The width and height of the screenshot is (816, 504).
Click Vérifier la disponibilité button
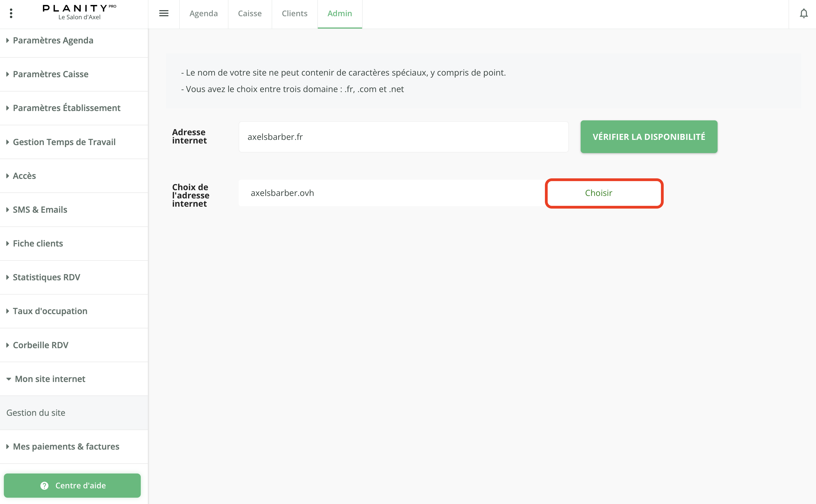[649, 137]
